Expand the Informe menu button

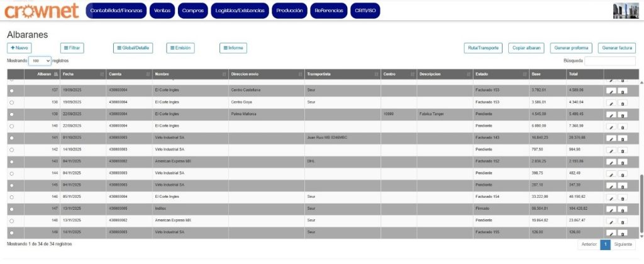click(233, 48)
